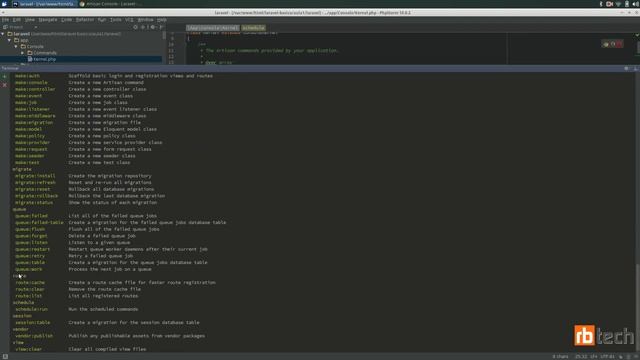This screenshot has height=360, width=640.
Task: Click the queue:restart command text
Action: 33,249
